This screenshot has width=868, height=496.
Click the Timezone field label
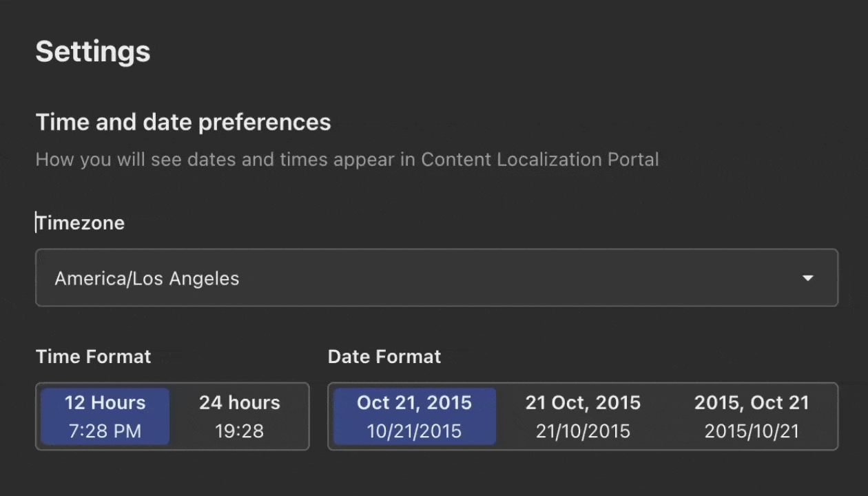(x=81, y=223)
